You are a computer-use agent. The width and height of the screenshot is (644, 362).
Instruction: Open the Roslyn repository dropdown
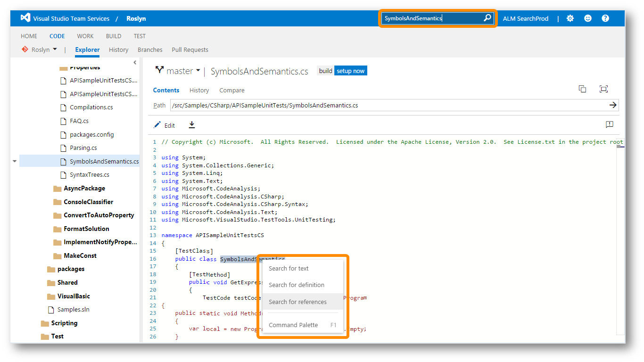coord(42,49)
